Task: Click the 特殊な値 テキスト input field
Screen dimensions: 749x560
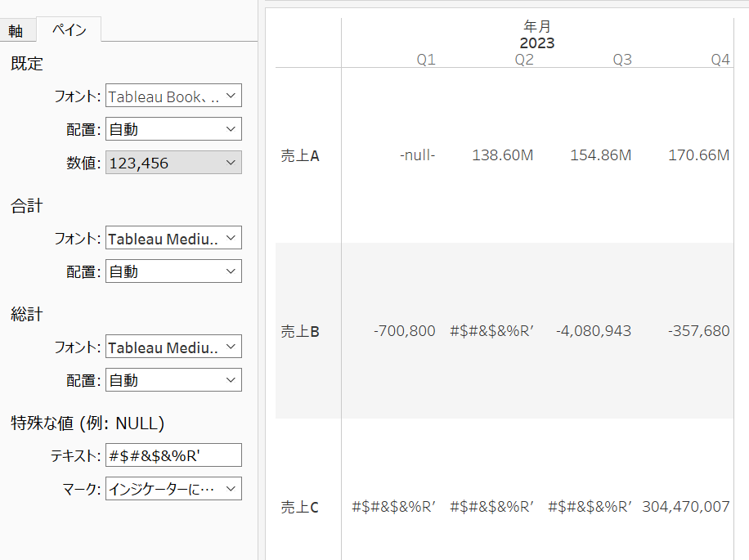Action: click(173, 455)
